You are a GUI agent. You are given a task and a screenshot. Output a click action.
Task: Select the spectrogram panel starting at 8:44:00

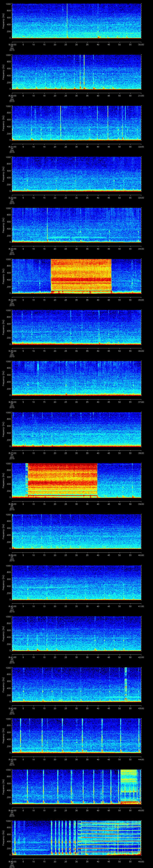pos(77,786)
